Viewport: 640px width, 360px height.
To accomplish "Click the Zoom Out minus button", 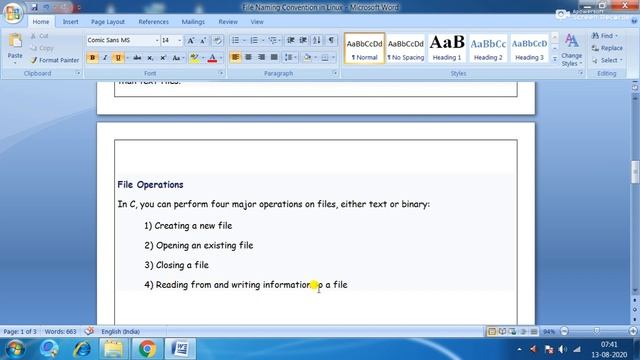I will [x=564, y=331].
